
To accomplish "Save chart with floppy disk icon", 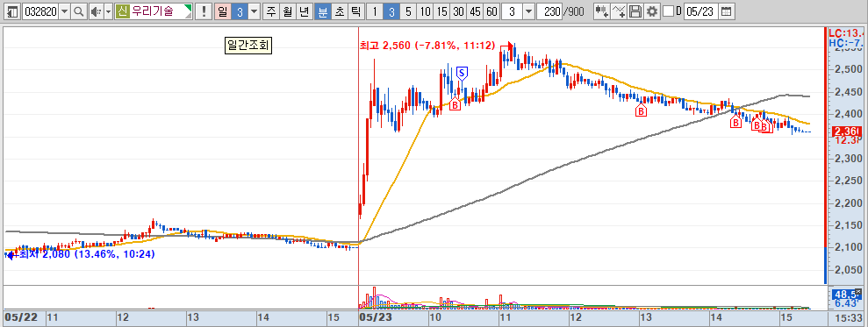I will tap(636, 11).
